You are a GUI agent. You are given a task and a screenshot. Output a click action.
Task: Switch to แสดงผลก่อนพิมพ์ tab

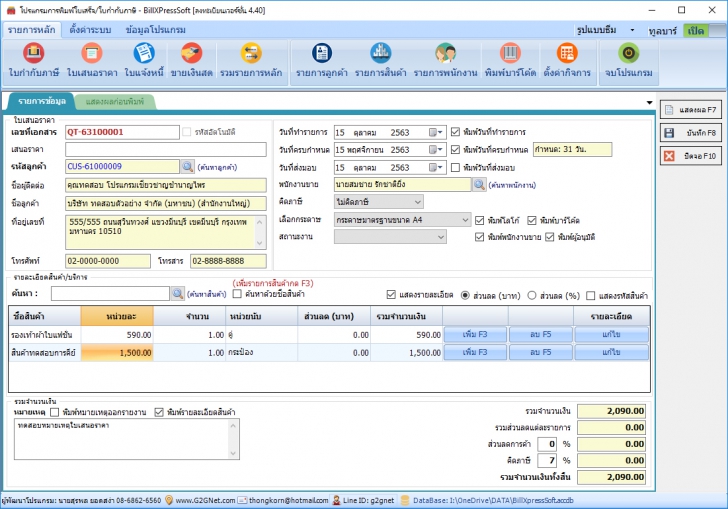[x=115, y=101]
